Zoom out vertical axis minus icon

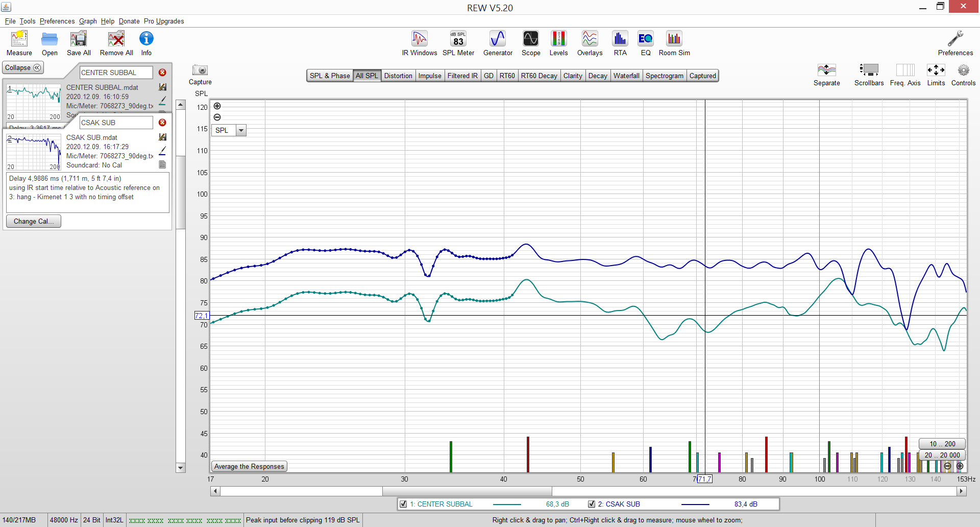coord(217,117)
